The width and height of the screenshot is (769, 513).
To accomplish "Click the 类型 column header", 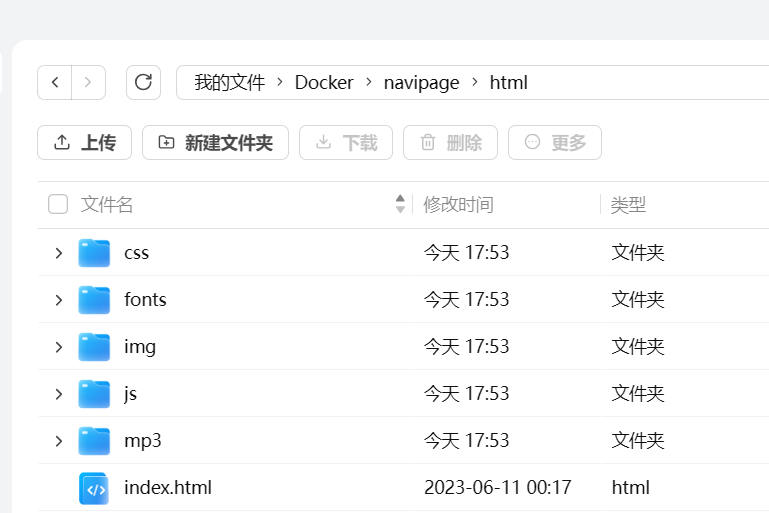I will tap(628, 205).
